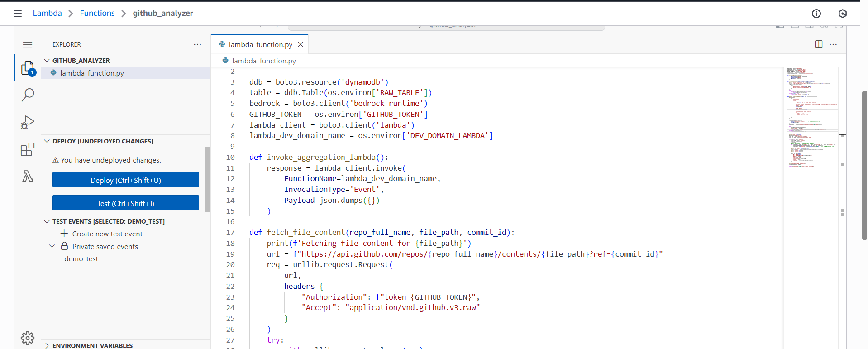Click the page vertical scrollbar thumb
This screenshot has height=349, width=868.
[x=864, y=165]
